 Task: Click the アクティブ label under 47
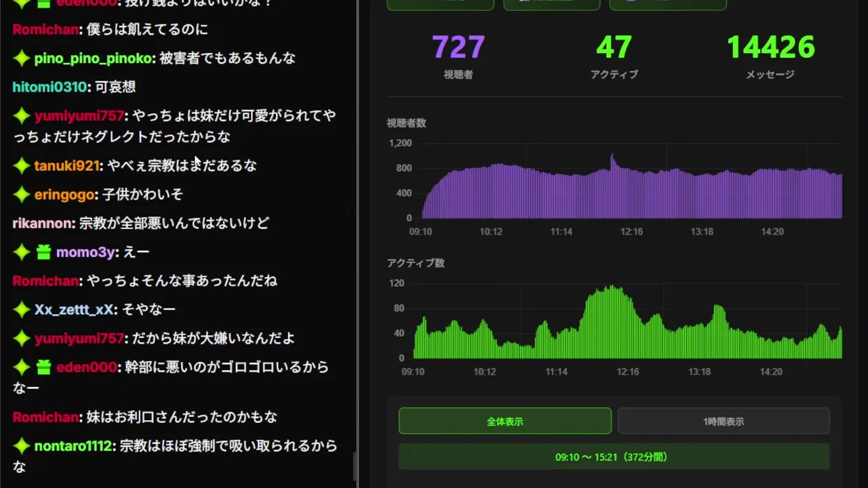click(x=614, y=75)
